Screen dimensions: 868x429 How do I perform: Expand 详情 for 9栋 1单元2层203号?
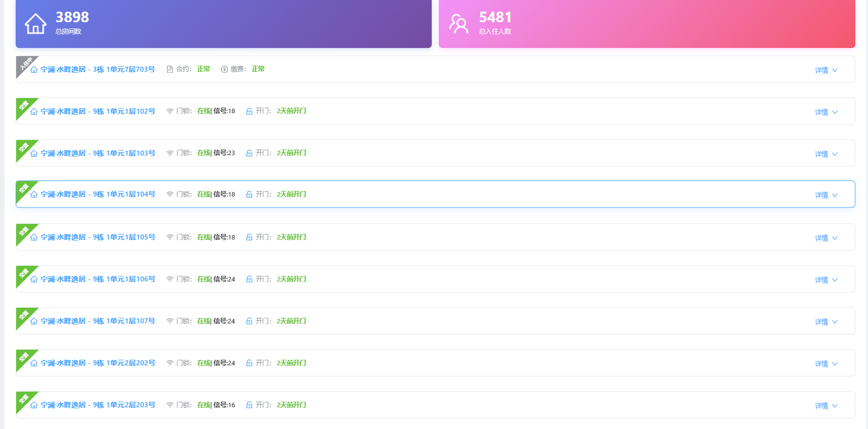coord(826,406)
